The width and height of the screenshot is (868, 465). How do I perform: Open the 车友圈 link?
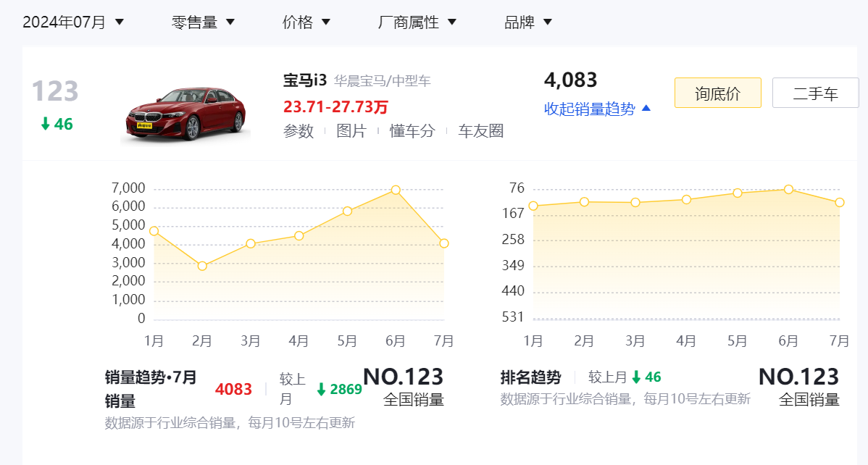pyautogui.click(x=480, y=131)
